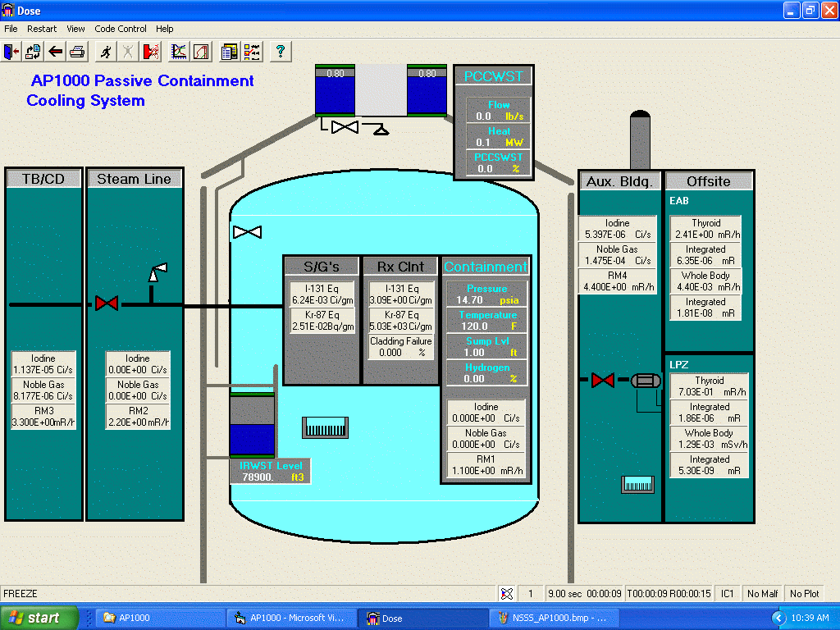Click the white valve on containment wall
The image size is (840, 630).
tap(248, 232)
